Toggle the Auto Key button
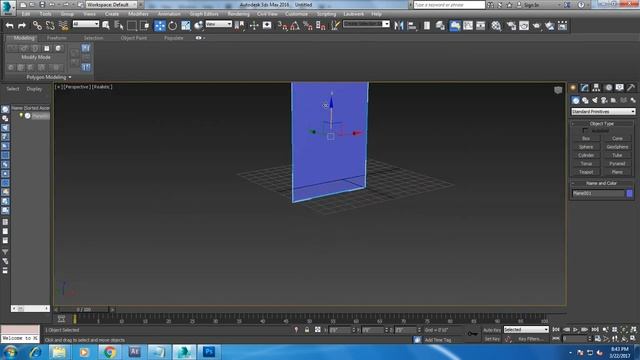Viewport: 640px width, 360px height. (492, 330)
